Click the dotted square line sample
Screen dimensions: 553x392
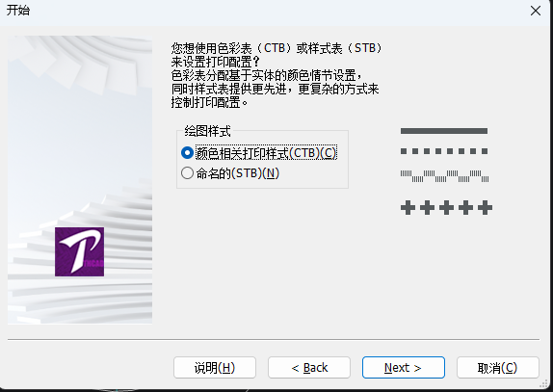click(x=444, y=151)
